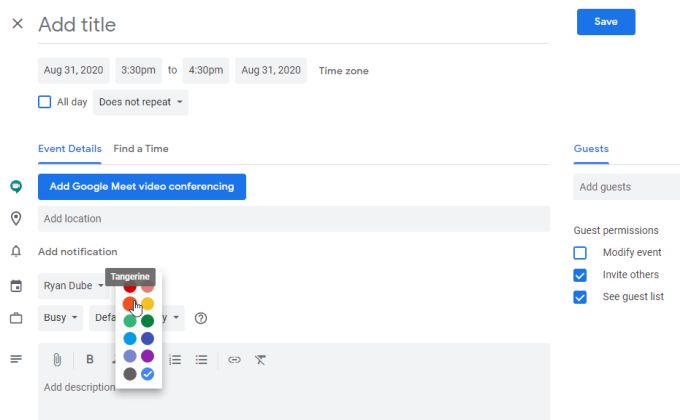This screenshot has width=680, height=420.
Task: Pick the gray graphite color swatch
Action: point(130,374)
